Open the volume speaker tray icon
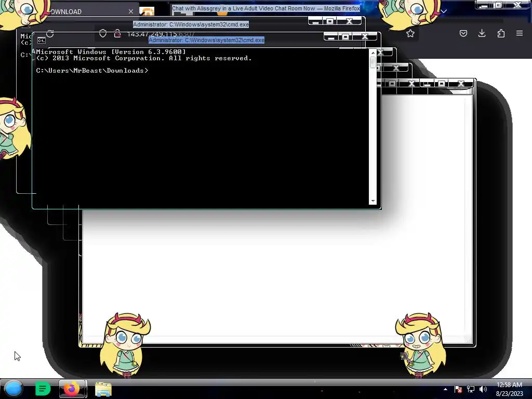 [x=483, y=389]
